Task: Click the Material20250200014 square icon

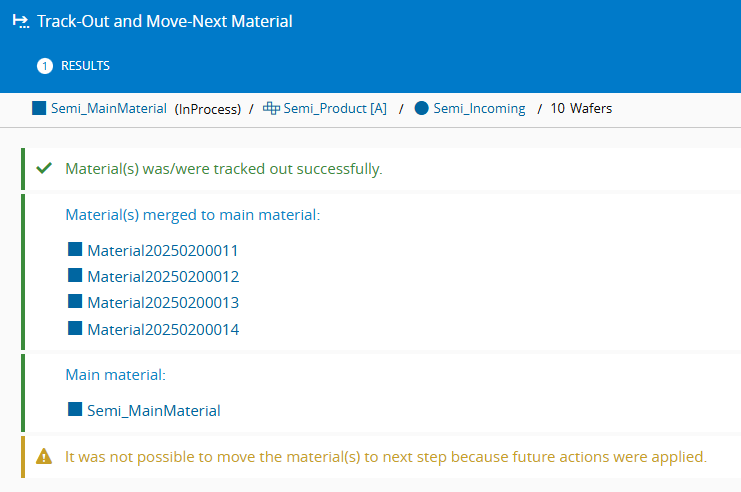Action: (75, 327)
